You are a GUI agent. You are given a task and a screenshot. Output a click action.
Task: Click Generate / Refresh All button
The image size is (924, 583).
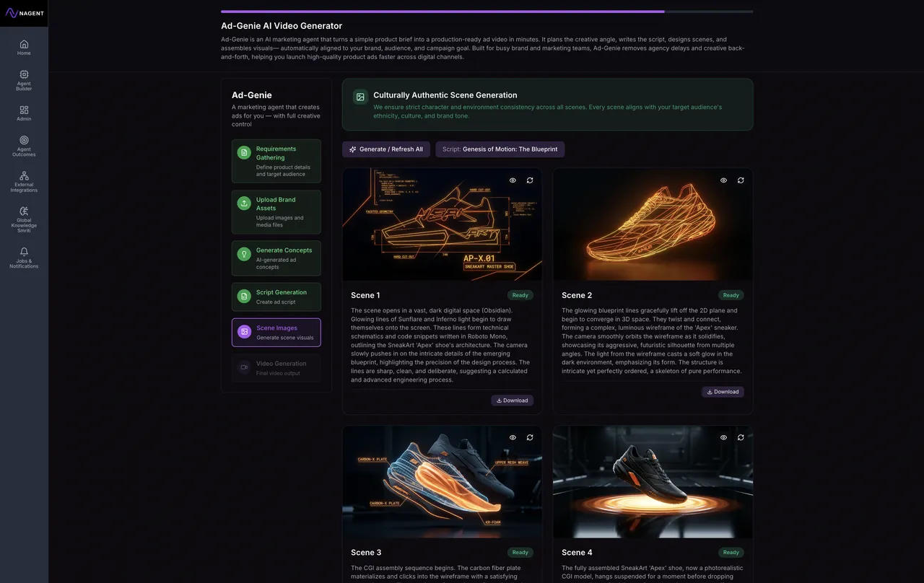pyautogui.click(x=386, y=149)
